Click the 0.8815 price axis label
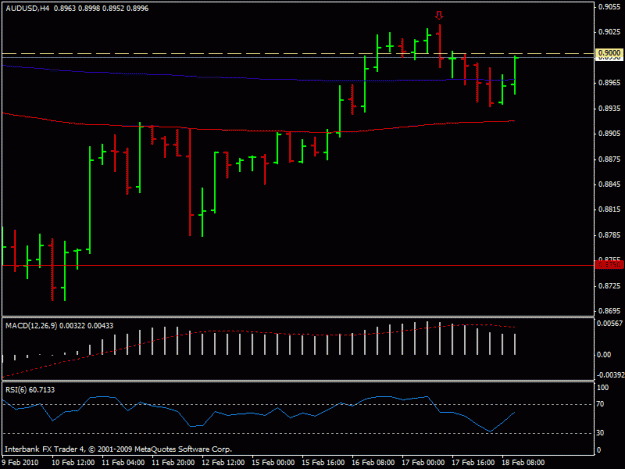 (609, 210)
